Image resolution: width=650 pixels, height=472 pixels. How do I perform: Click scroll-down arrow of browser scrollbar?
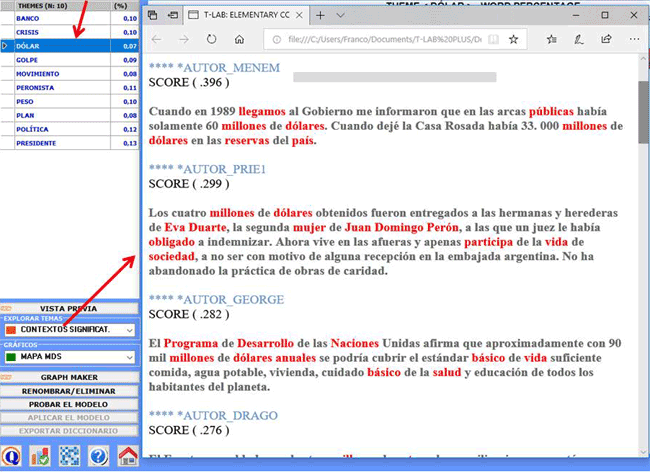point(643,452)
